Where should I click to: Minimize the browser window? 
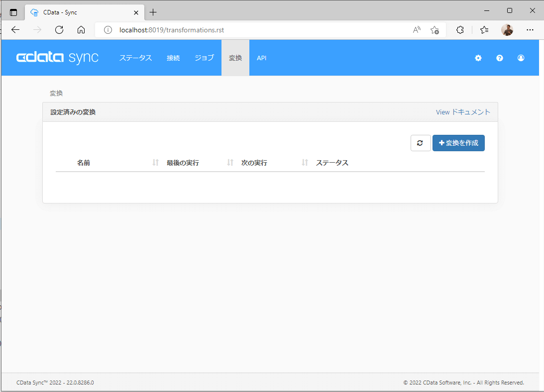click(x=487, y=10)
